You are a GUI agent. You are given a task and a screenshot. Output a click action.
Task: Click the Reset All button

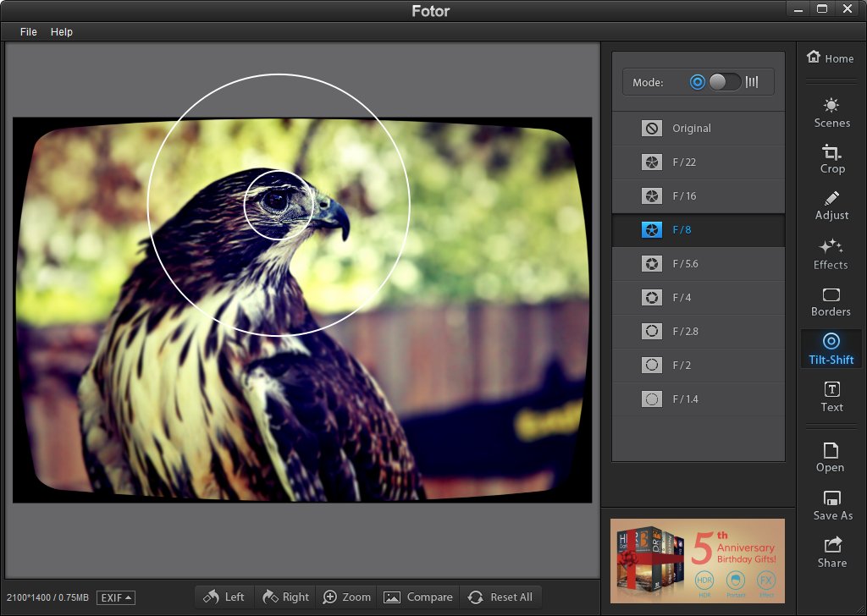pos(500,597)
